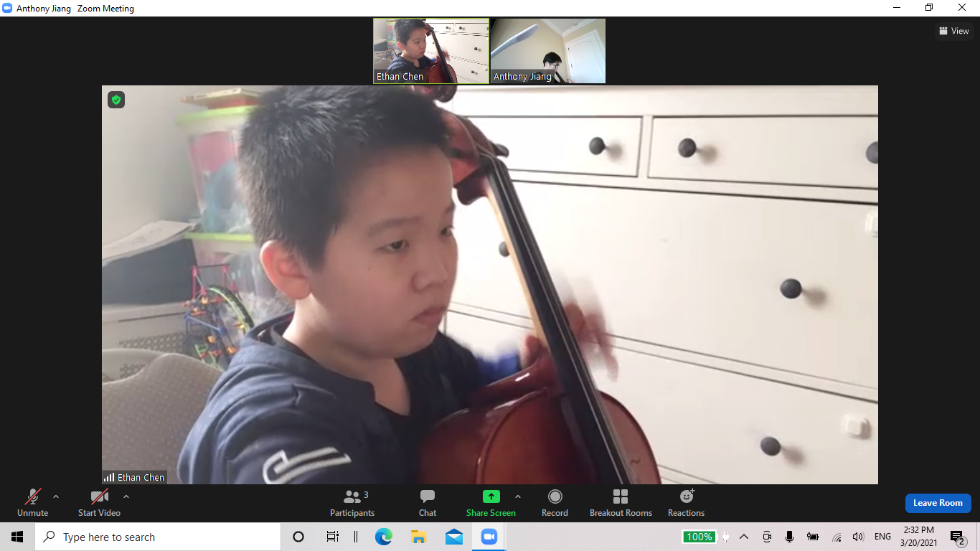Open the Participants panel

(352, 502)
